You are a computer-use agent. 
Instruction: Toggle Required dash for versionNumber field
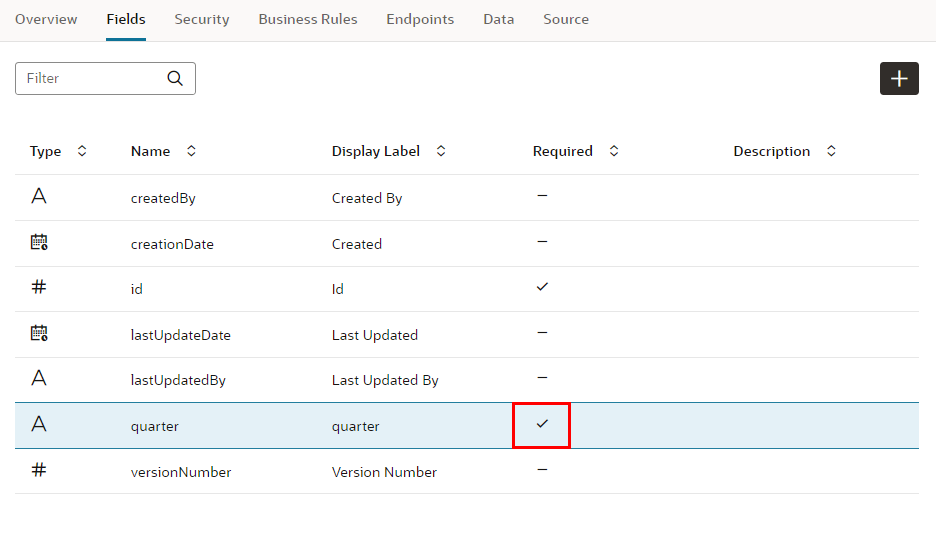[542, 469]
